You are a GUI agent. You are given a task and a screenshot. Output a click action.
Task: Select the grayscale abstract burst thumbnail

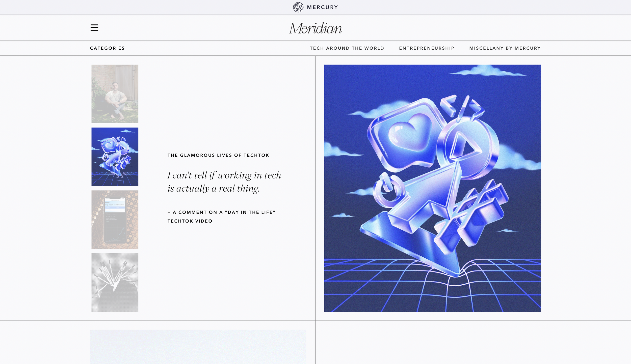[115, 282]
